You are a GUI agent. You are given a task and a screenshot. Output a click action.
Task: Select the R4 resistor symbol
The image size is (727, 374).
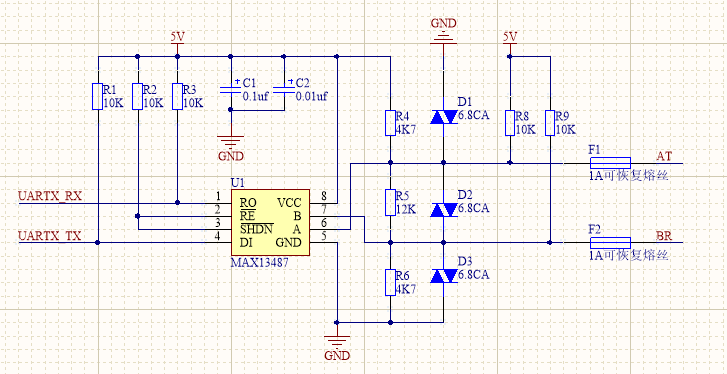coord(390,123)
